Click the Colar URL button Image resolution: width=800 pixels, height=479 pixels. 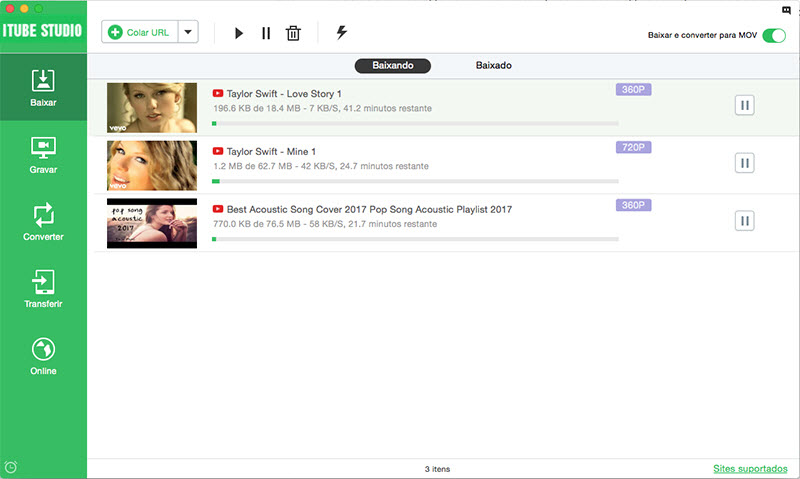[140, 32]
